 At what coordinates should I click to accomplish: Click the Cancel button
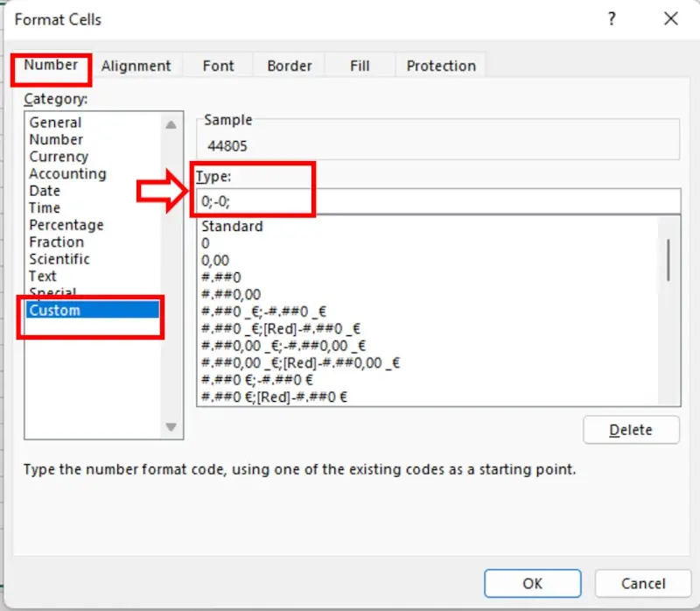point(642,584)
